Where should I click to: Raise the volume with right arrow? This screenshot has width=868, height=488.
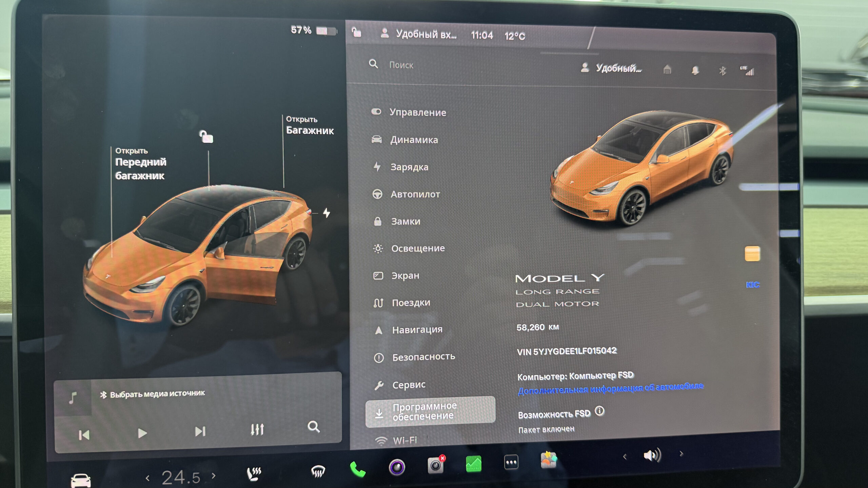click(681, 454)
